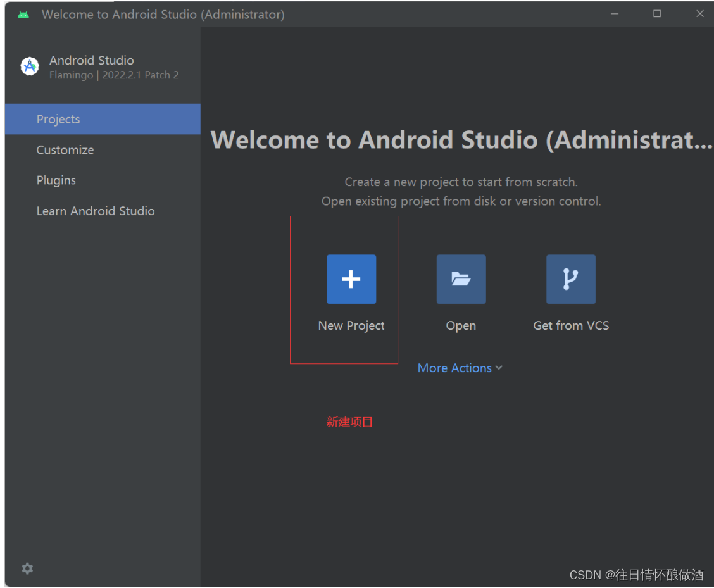Click the Get from VCS label
This screenshot has width=714, height=588.
pos(571,326)
